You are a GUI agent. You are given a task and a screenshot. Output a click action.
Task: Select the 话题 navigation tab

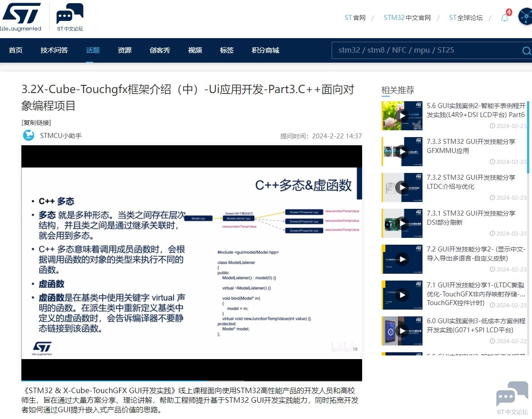point(93,50)
